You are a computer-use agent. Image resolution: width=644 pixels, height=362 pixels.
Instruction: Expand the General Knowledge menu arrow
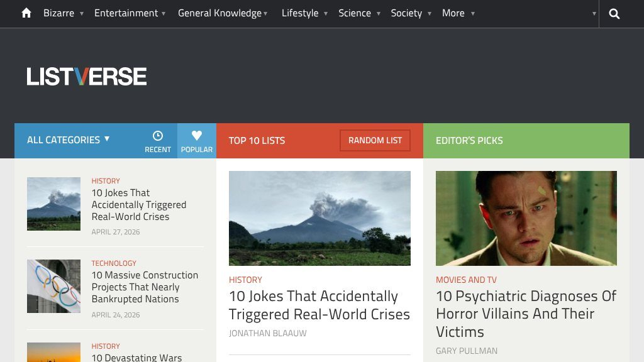click(x=266, y=14)
